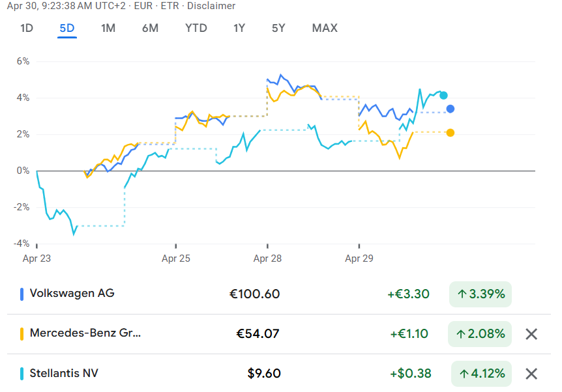Screen dimensions: 562x392
Task: Click the Apr 29 date label
Action: click(359, 259)
